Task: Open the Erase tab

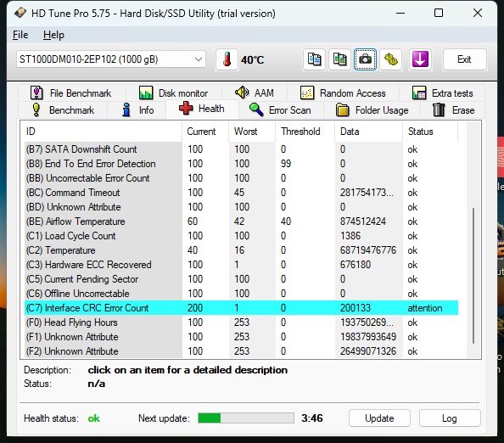Action: 454,110
